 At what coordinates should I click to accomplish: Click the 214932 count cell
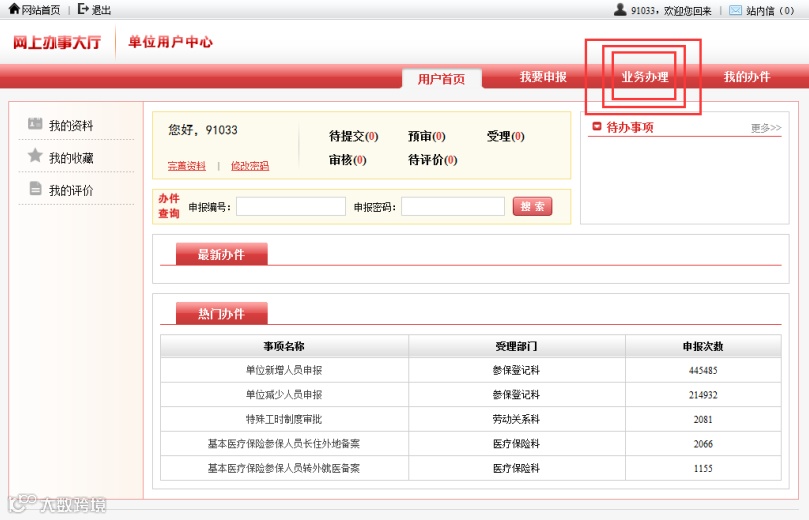coord(703,395)
